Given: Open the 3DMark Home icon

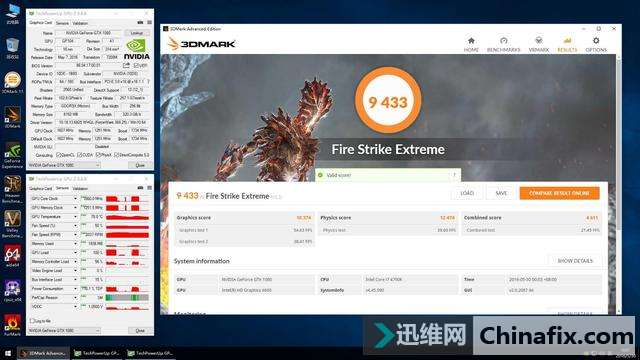Looking at the screenshot, I should point(471,44).
